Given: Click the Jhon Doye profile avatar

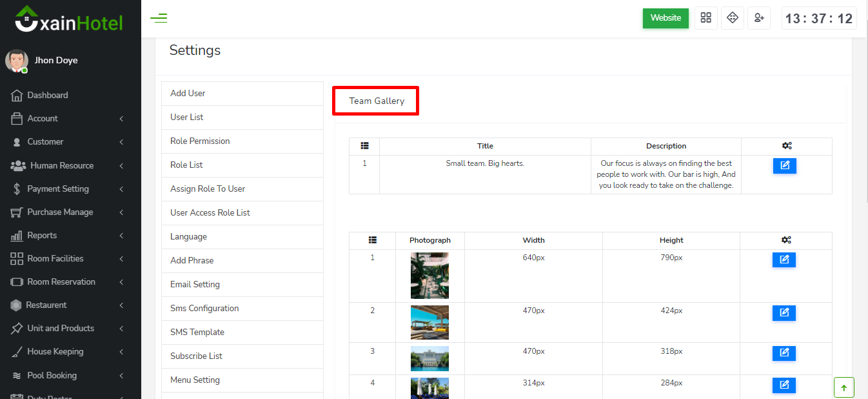Looking at the screenshot, I should (16, 61).
